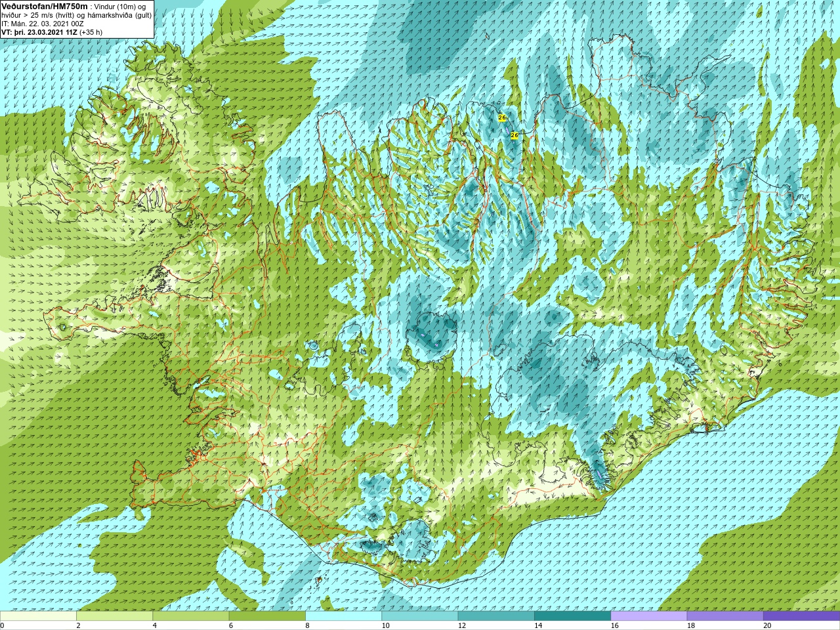Click the 12–14 m/s teal legend swatch
Screen dimensions: 840x630
click(496, 616)
